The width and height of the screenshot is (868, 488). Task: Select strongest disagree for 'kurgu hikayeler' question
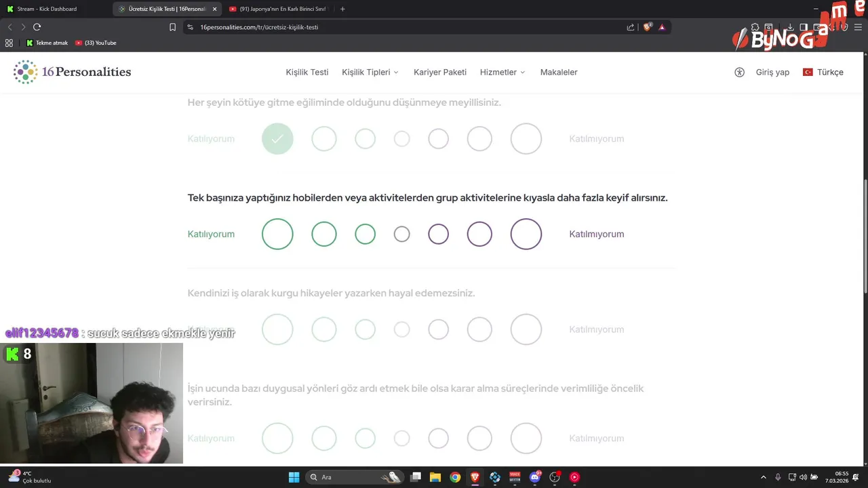pos(526,329)
